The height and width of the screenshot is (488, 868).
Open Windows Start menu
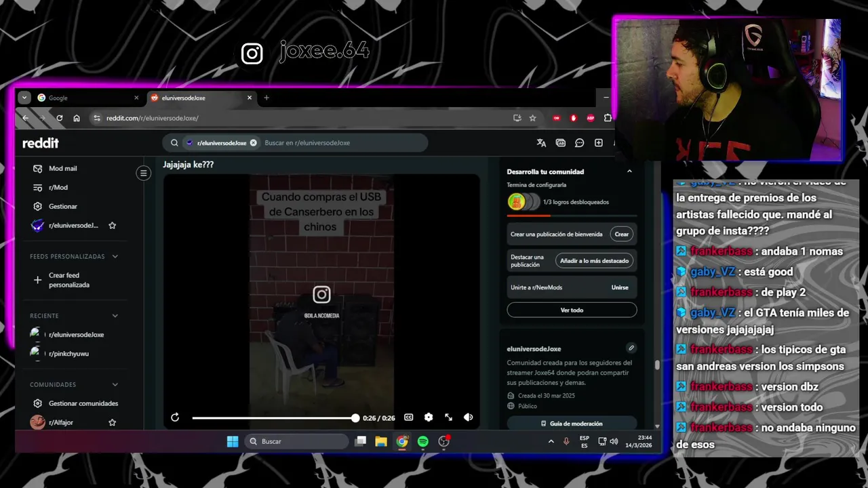click(x=233, y=441)
